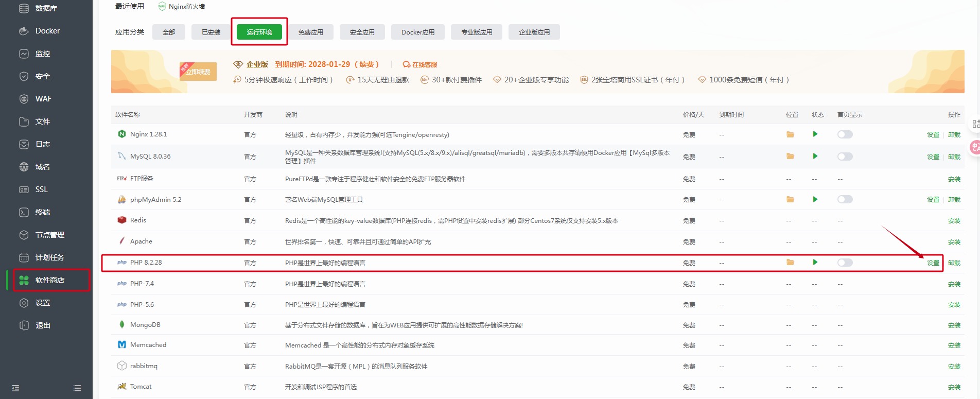Toggle MySQL 8.0.36 homepage display switch
The height and width of the screenshot is (399, 980).
845,157
